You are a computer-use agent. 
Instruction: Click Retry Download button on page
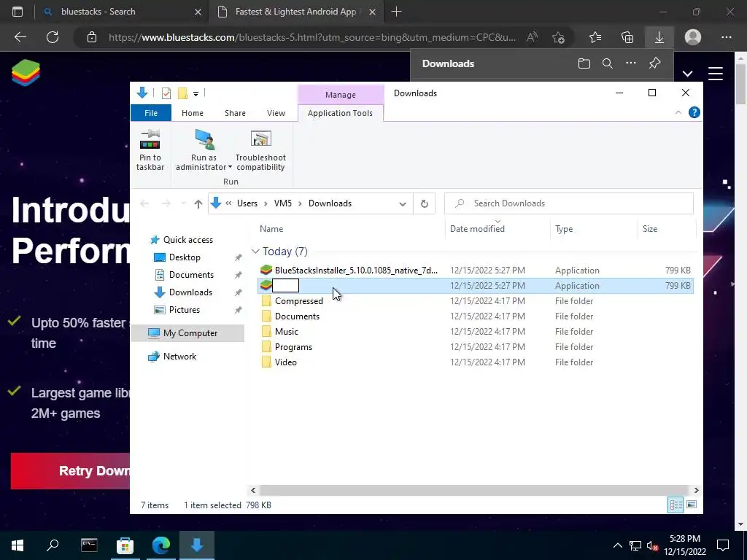click(71, 471)
